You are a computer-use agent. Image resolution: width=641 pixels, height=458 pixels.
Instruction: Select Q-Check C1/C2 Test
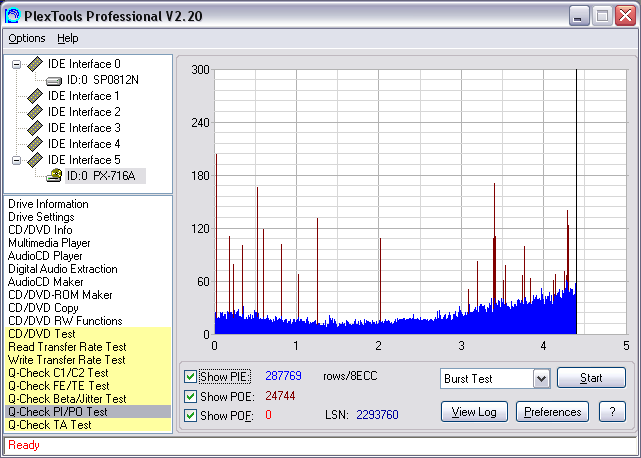click(x=88, y=373)
